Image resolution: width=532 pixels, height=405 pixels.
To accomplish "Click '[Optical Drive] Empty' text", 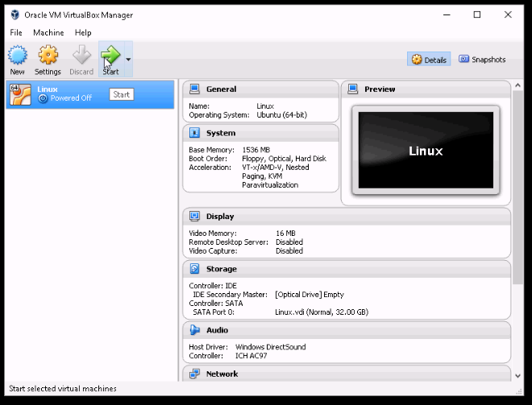I will point(310,295).
